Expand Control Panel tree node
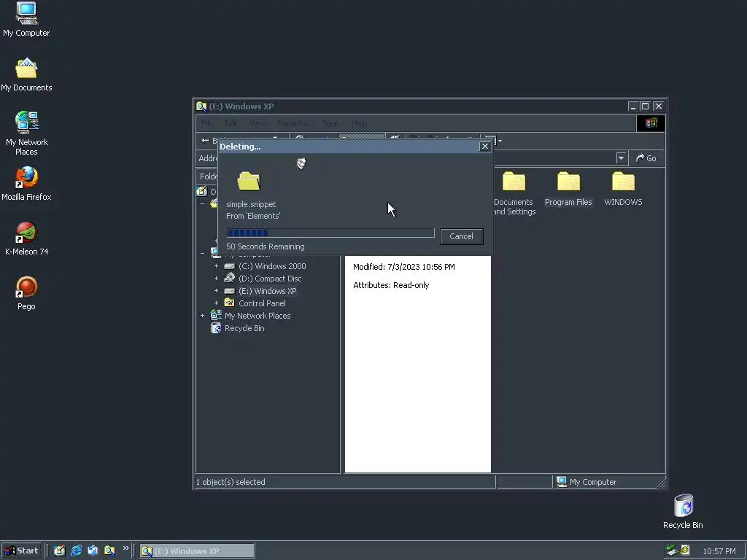The width and height of the screenshot is (747, 560). (216, 303)
